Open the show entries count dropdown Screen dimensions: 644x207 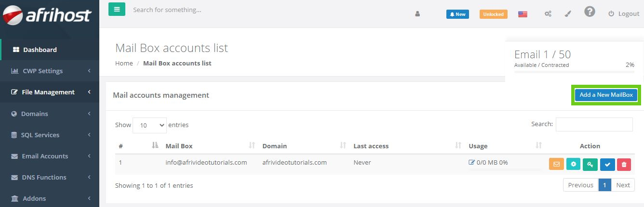(x=149, y=125)
